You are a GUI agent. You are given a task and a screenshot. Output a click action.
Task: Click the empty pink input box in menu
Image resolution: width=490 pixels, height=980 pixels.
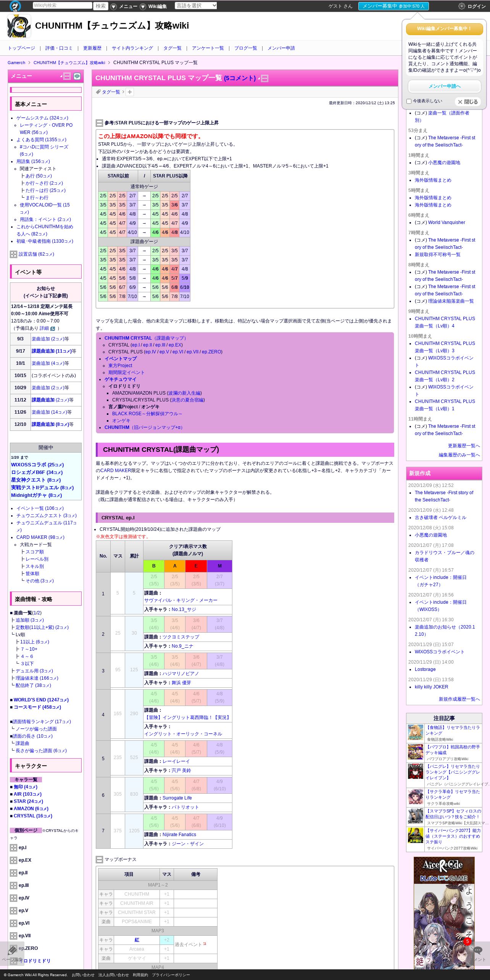[x=46, y=90]
